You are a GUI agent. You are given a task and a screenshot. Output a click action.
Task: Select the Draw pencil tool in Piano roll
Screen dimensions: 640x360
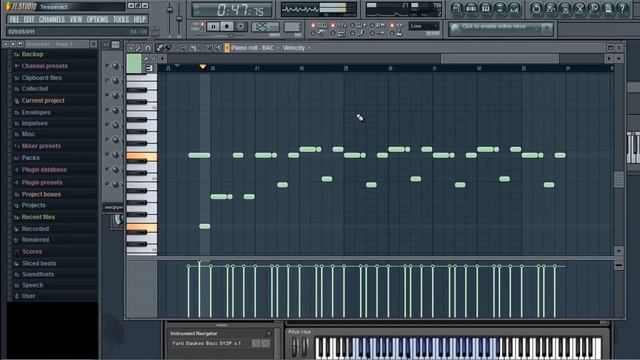point(159,48)
